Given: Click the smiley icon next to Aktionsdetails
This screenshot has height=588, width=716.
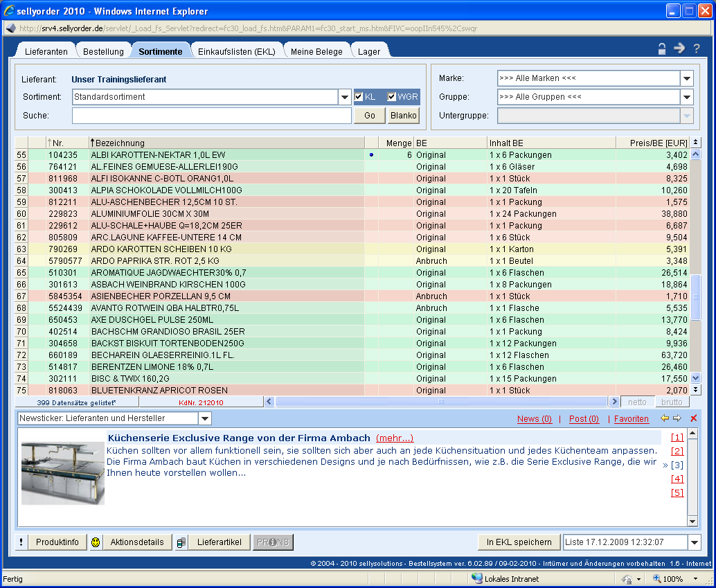Looking at the screenshot, I should tap(96, 542).
